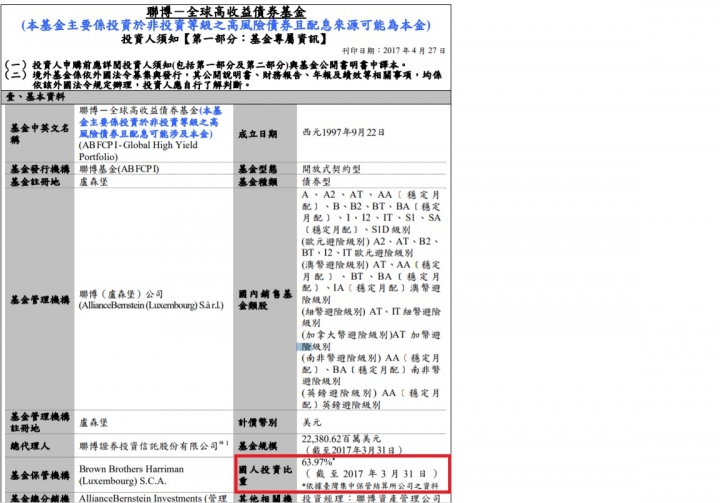Viewport: 720px width, 503px height.
Task: Click the blue high-risk bond warning subtitle
Action: [x=226, y=25]
